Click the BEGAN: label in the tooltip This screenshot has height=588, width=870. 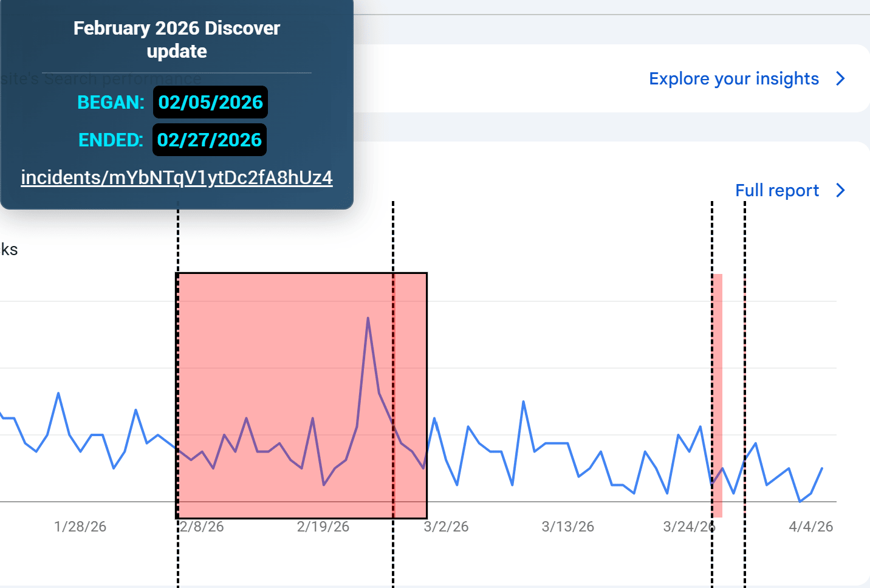coord(111,102)
